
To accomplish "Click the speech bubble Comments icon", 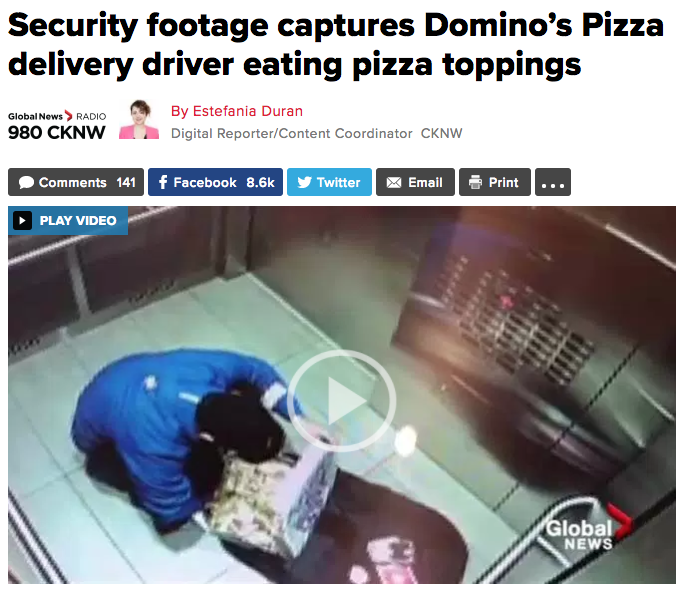I will 26,183.
